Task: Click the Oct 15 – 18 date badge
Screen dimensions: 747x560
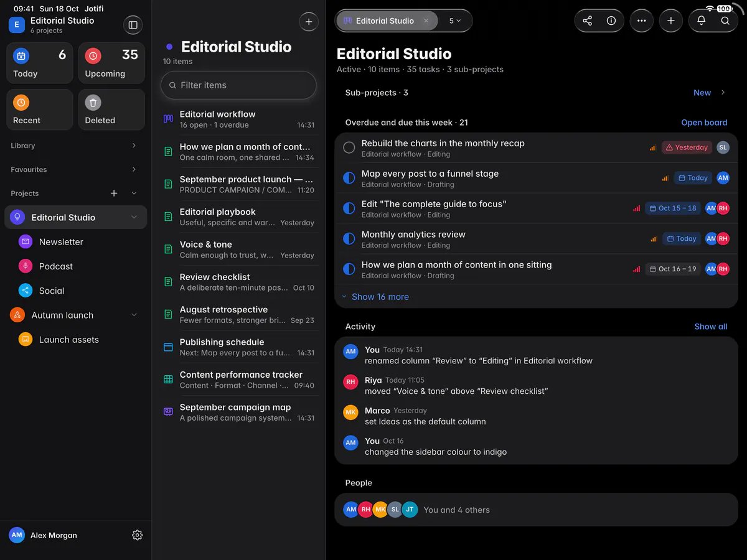Action: click(673, 208)
